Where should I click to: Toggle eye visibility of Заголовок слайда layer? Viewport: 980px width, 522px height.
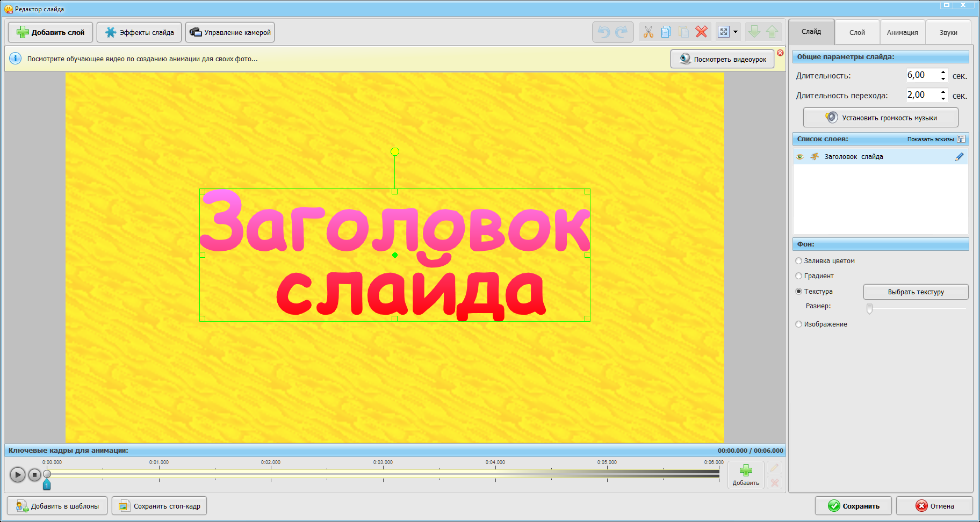[x=800, y=157]
